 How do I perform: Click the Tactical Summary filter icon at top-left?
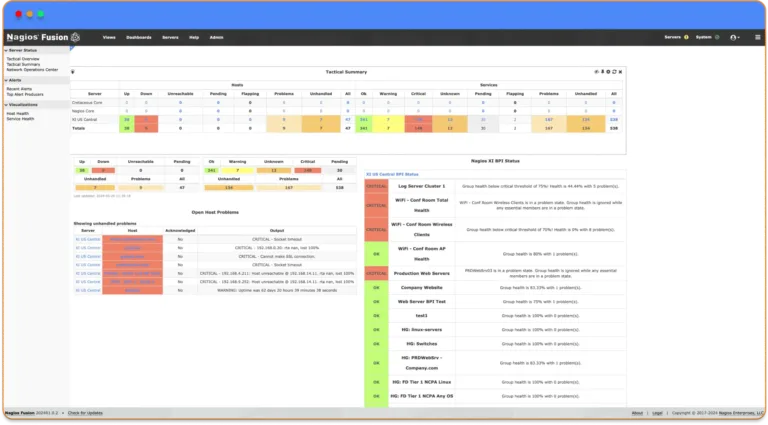click(74, 72)
